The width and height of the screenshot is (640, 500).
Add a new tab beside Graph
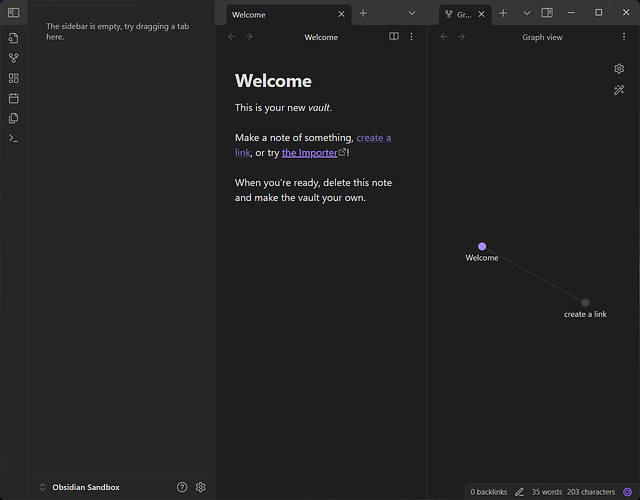point(503,13)
